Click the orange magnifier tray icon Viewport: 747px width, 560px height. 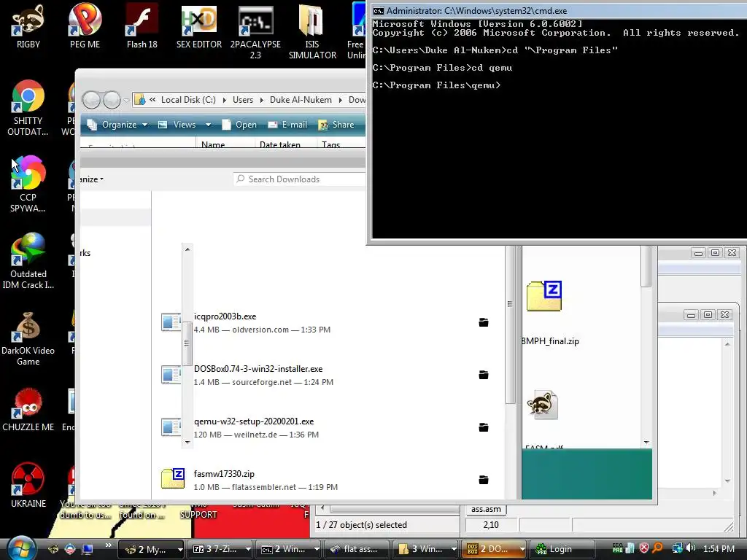coord(657,548)
